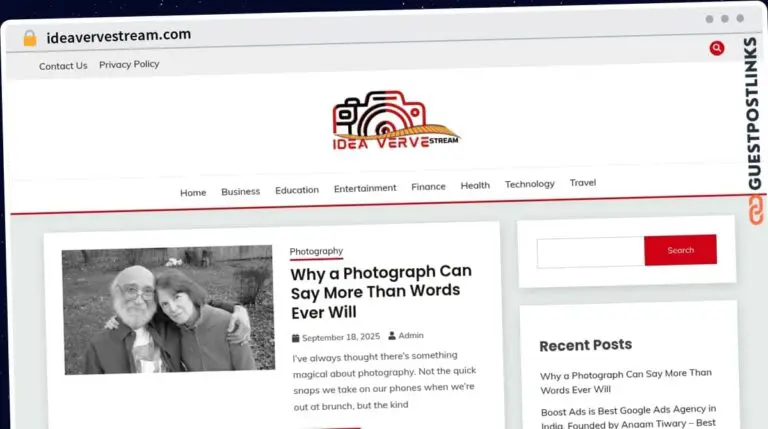Select the Entertainment menu item
Screen dimensions: 768x429
[365, 188]
